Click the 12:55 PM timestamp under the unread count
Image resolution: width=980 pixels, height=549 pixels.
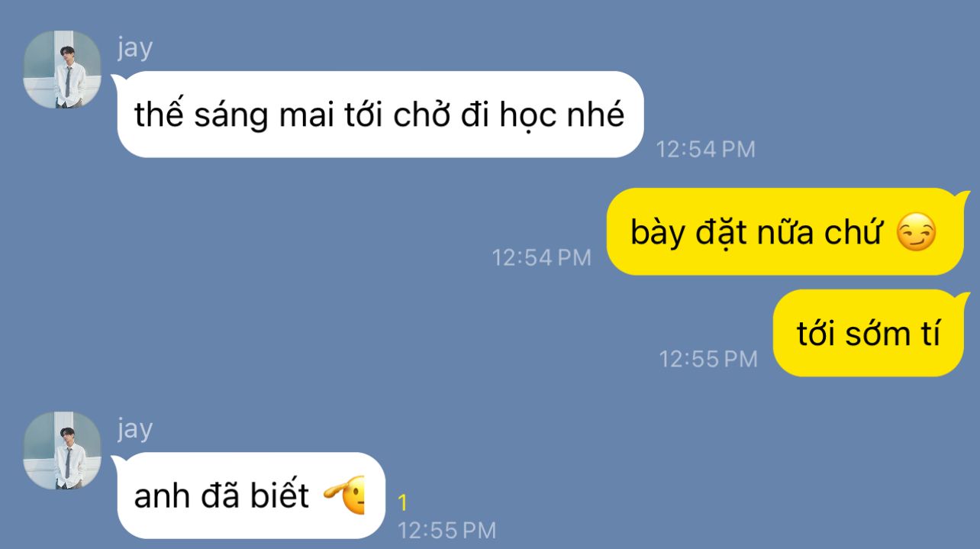[447, 529]
